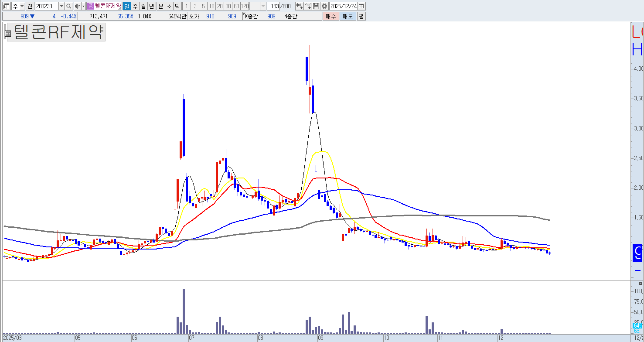The height and width of the screenshot is (342, 644).
Task: Expand the dropdown beside the speaker icon
Action: pyautogui.click(x=83, y=6)
